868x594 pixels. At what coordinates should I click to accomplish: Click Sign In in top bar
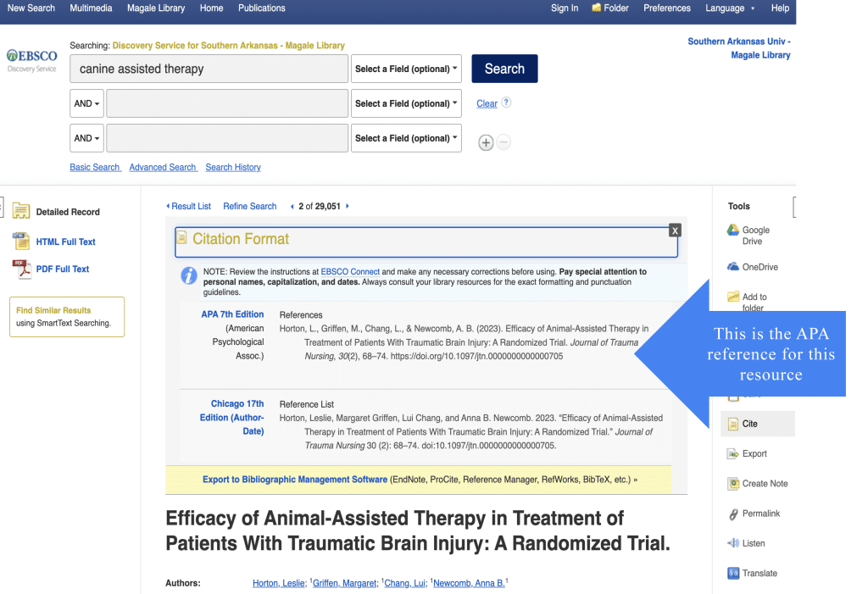click(565, 8)
